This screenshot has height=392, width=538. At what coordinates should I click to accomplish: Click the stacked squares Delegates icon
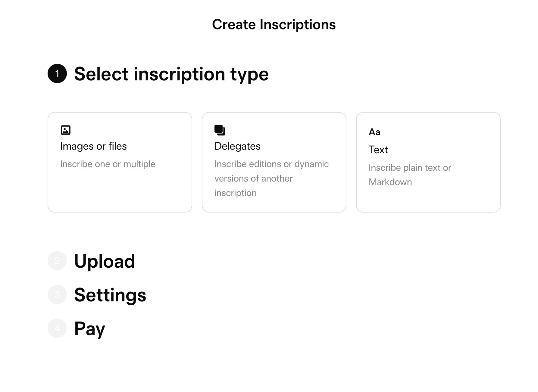click(220, 130)
